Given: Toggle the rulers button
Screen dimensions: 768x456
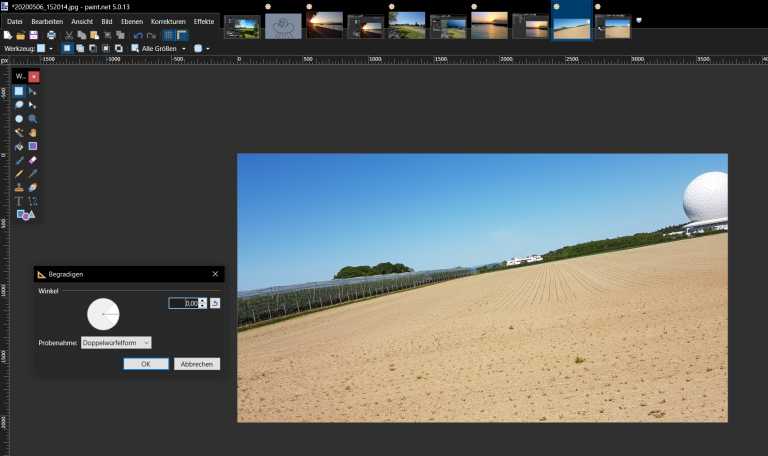Looking at the screenshot, I should point(182,35).
